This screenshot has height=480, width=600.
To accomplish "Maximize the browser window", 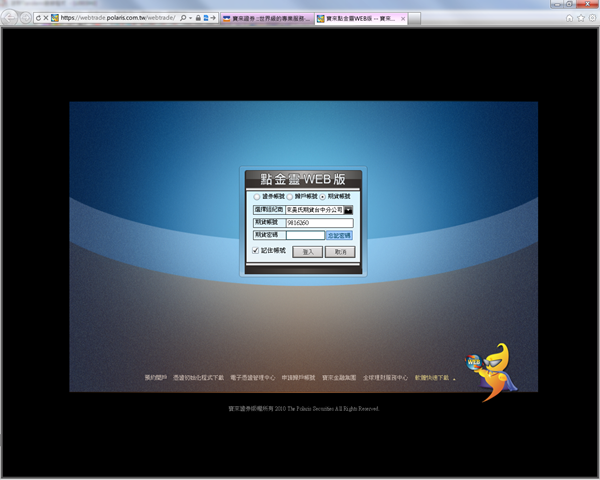I will point(569,4).
